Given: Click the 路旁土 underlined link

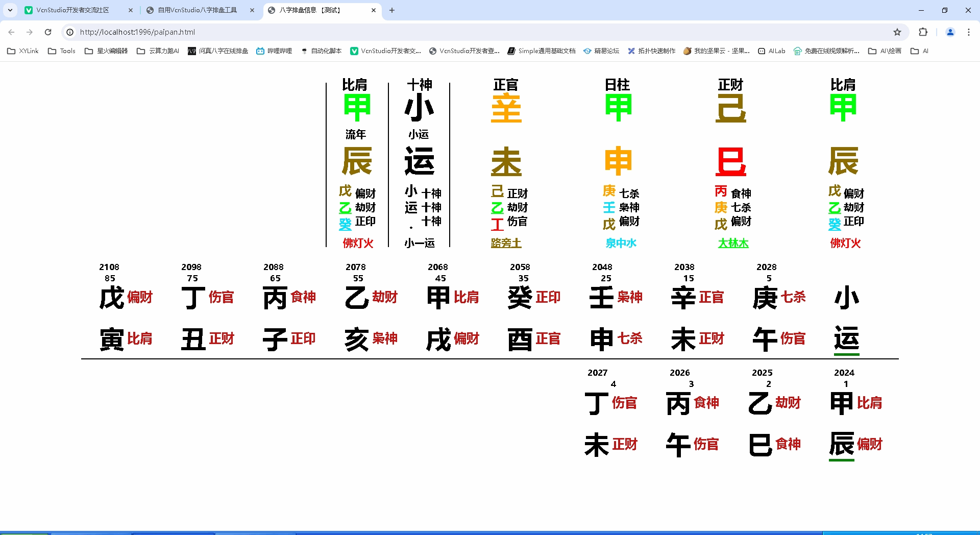Looking at the screenshot, I should click(x=506, y=244).
